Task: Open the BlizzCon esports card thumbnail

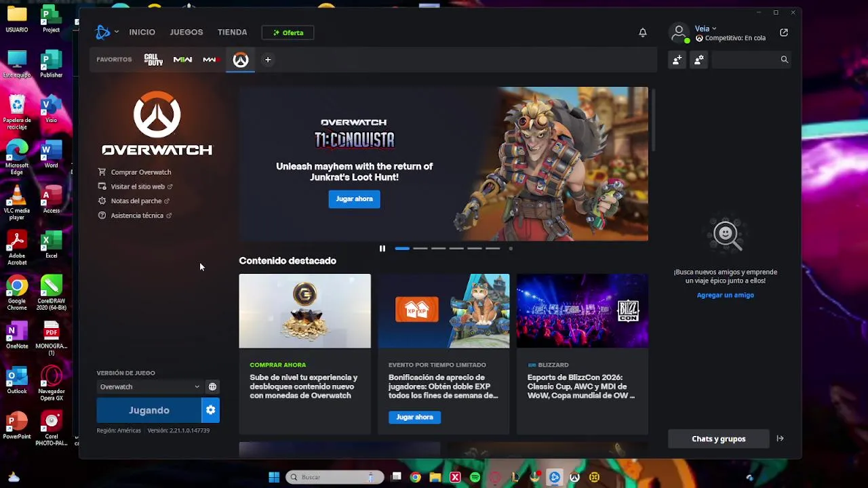Action: 583,311
